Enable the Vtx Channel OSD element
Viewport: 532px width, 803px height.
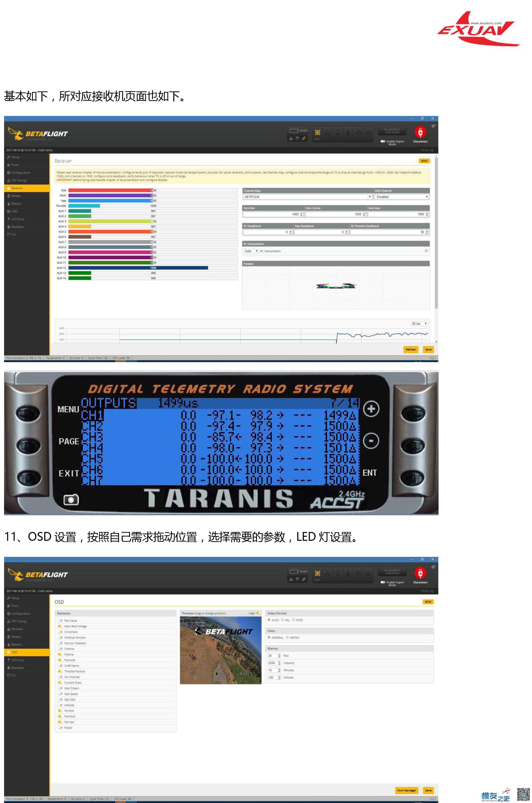pos(60,677)
